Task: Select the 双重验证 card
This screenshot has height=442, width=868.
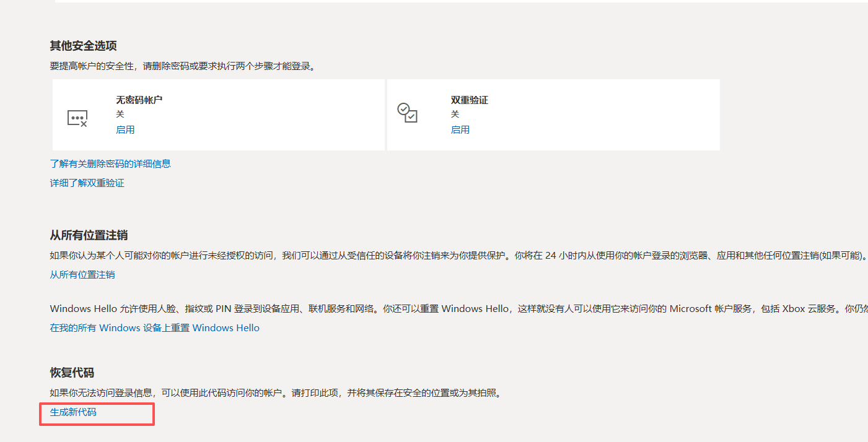Action: pyautogui.click(x=553, y=115)
